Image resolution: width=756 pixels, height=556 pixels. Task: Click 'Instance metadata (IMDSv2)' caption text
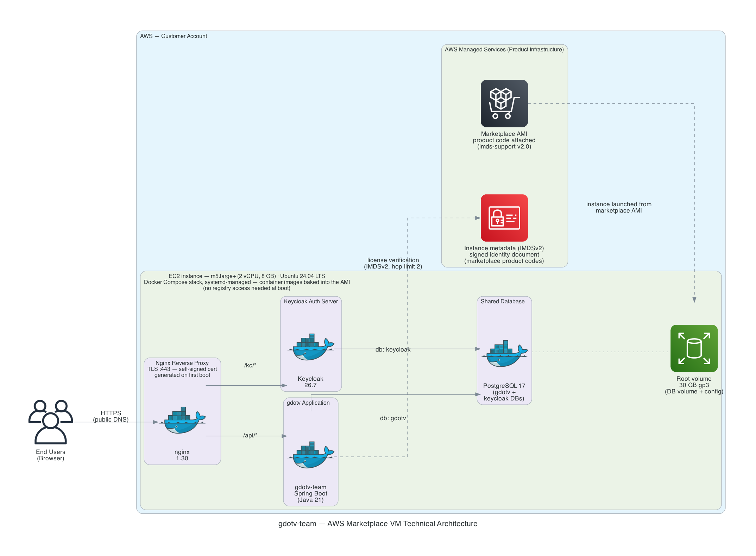tap(504, 248)
